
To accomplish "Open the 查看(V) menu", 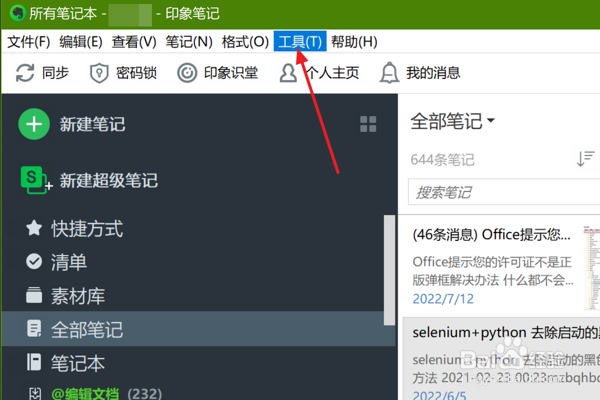I will pos(134,41).
